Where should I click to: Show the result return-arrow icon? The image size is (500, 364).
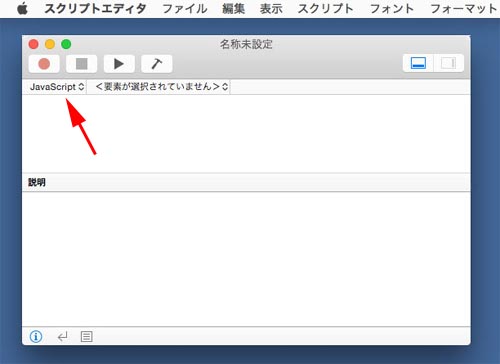point(62,337)
